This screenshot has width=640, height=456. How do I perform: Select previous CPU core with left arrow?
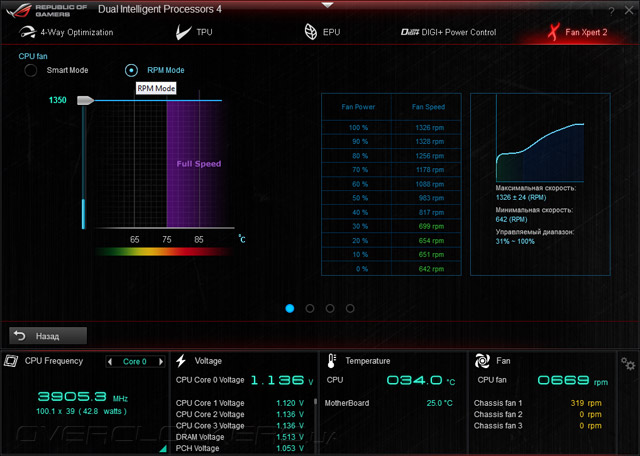coord(110,361)
